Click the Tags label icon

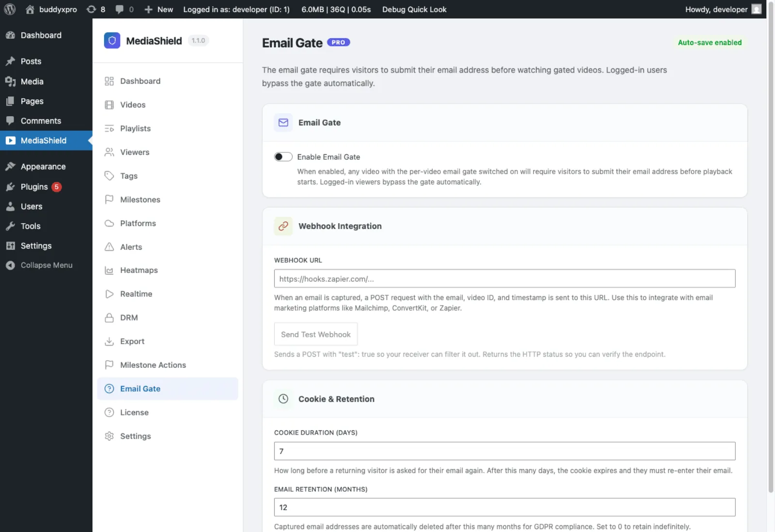coord(109,176)
